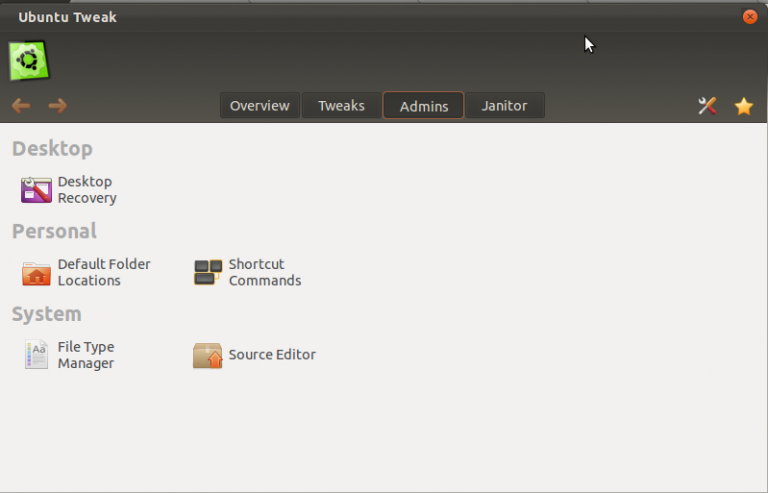
Task: Open preferences via the wrench-screwdriver icon
Action: [x=707, y=106]
